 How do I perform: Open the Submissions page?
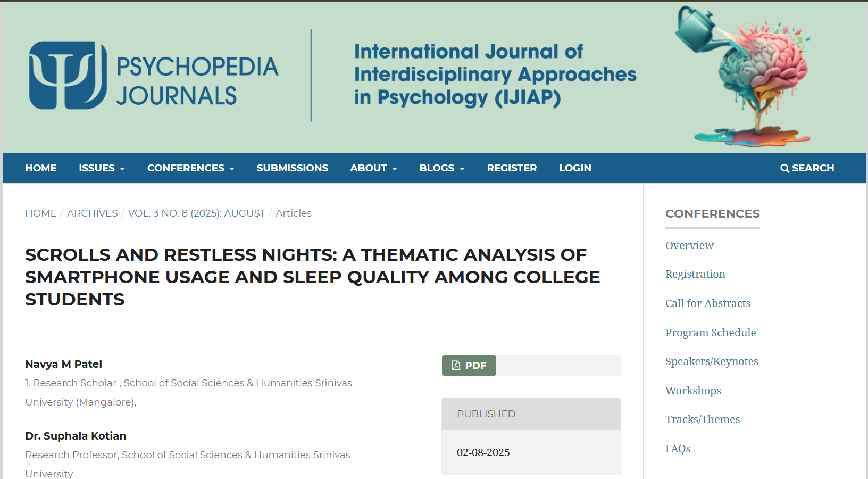(292, 168)
